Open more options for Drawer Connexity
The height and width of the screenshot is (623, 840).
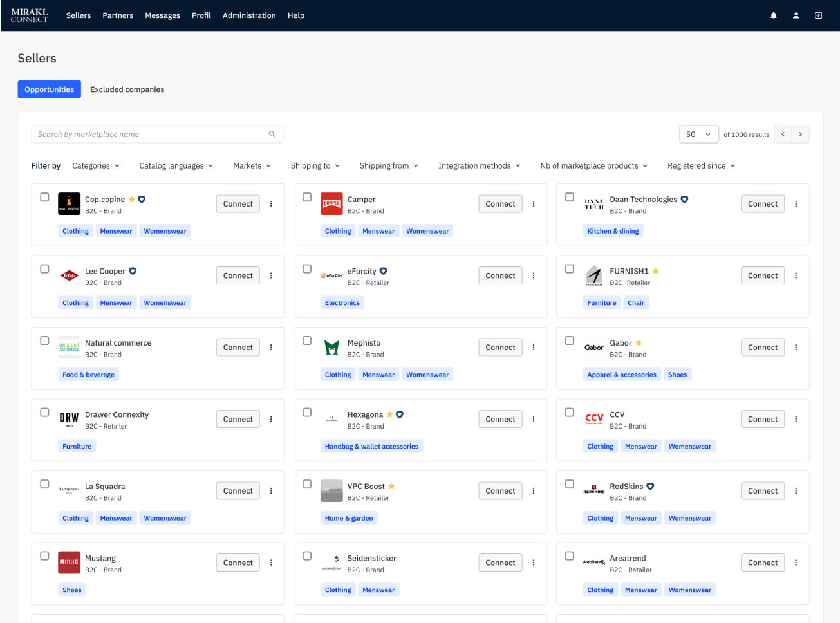pos(271,419)
